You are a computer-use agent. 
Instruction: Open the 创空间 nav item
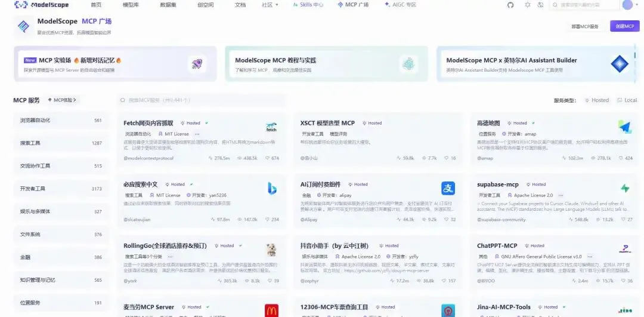pyautogui.click(x=205, y=5)
